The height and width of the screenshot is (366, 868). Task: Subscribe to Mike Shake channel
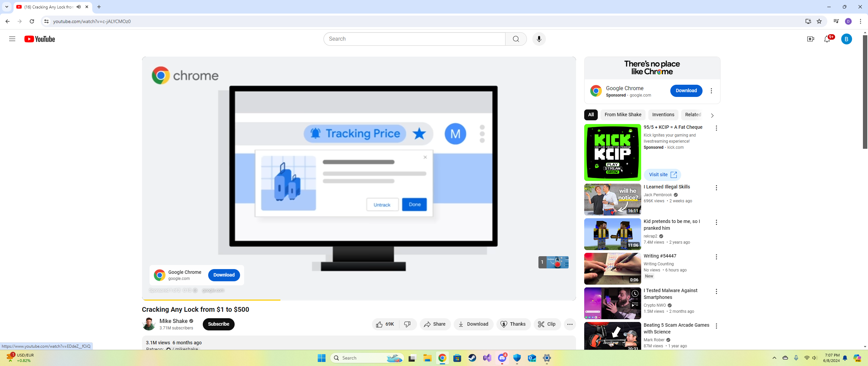(218, 324)
